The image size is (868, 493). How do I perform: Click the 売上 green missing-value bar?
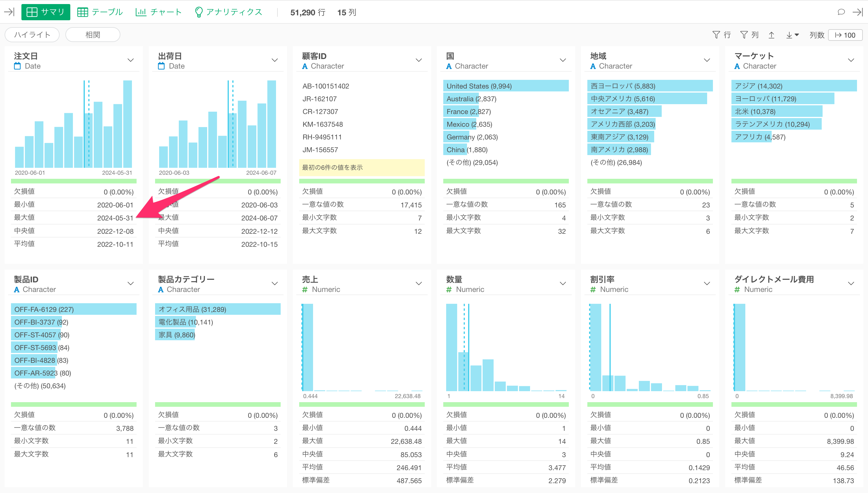click(362, 405)
